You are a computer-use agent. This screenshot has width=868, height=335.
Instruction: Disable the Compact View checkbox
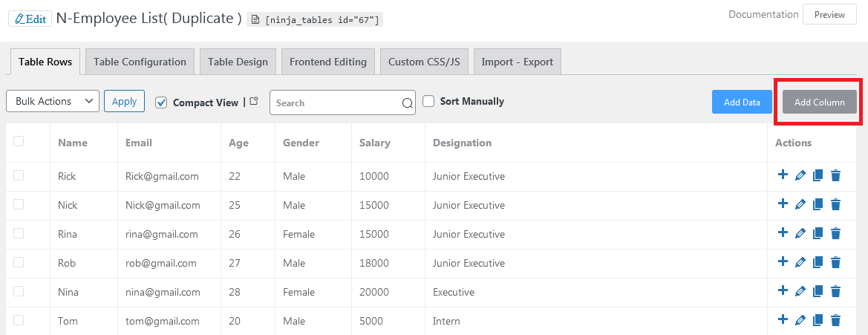162,103
